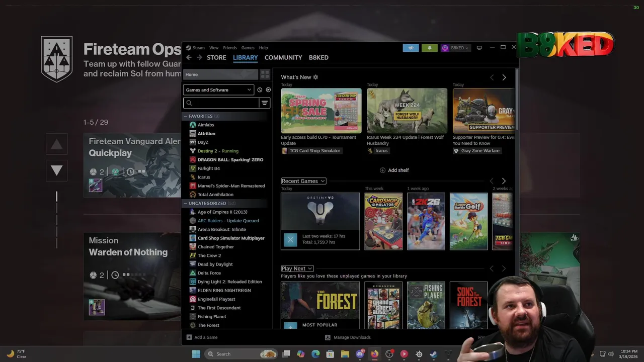
Task: Open TCG Card Shop Simulator news tag
Action: click(311, 151)
